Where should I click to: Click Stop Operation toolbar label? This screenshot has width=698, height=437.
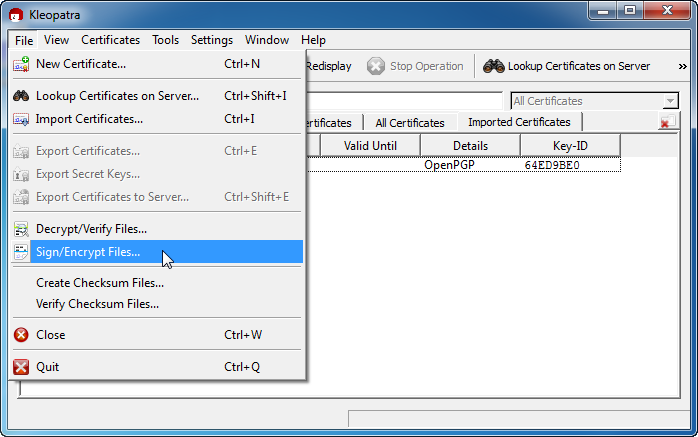pyautogui.click(x=426, y=66)
